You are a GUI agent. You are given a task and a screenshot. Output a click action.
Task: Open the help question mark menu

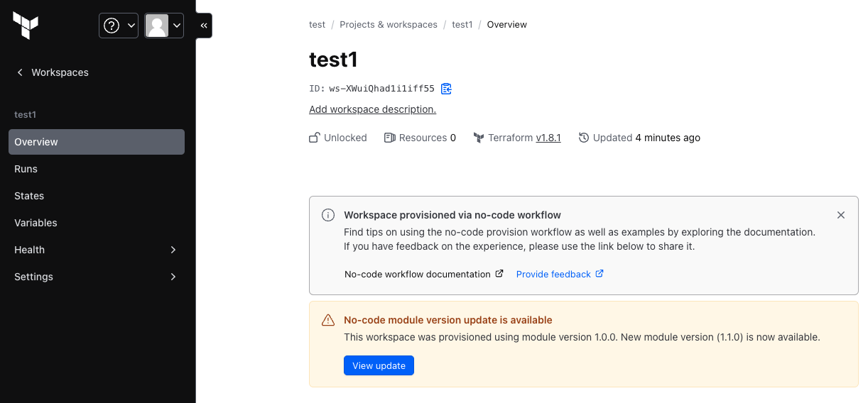(119, 26)
